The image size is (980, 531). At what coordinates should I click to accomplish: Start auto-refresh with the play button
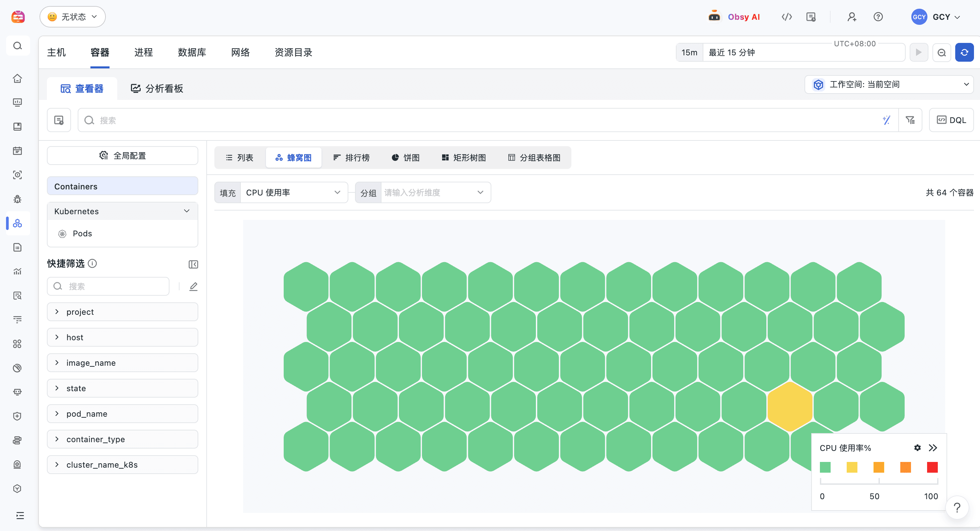[x=919, y=53]
